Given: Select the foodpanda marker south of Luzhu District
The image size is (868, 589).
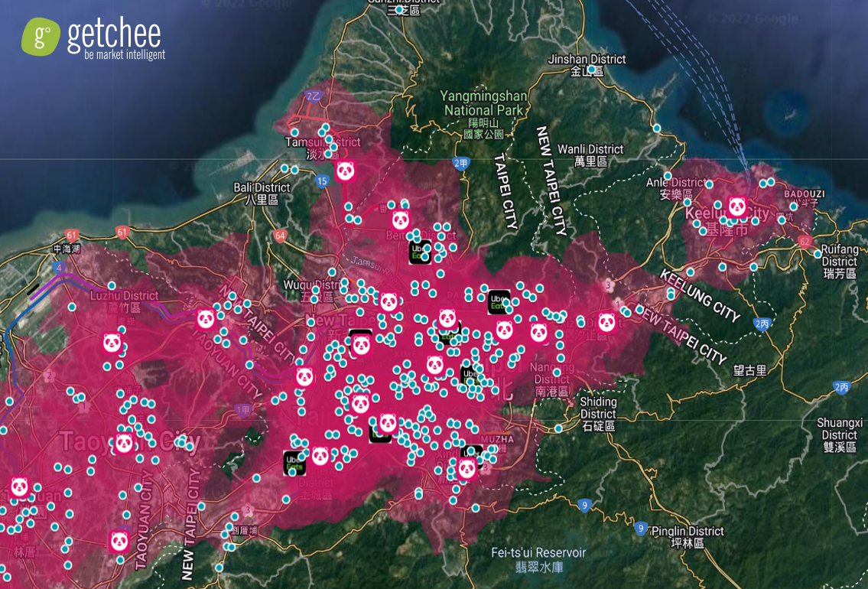Looking at the screenshot, I should (x=112, y=343).
